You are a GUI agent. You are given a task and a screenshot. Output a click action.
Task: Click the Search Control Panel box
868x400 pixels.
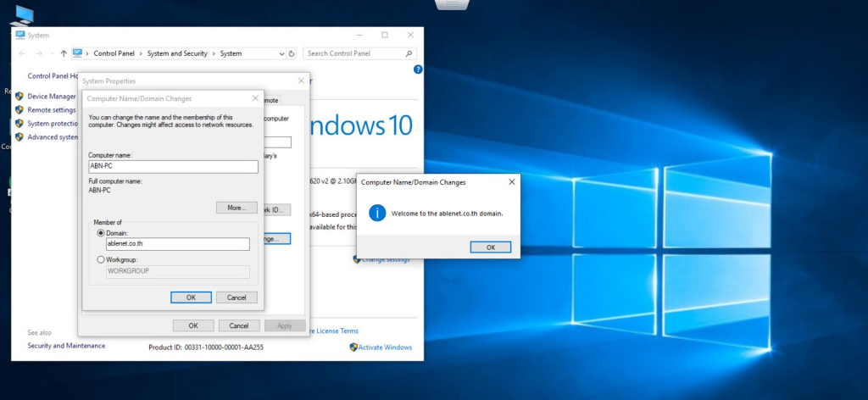point(356,53)
